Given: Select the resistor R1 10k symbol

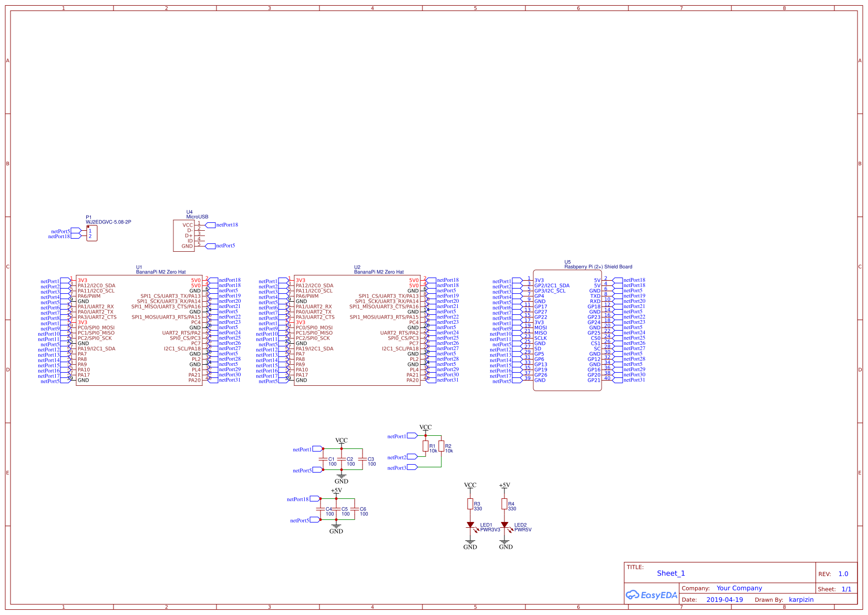Looking at the screenshot, I should coord(426,447).
